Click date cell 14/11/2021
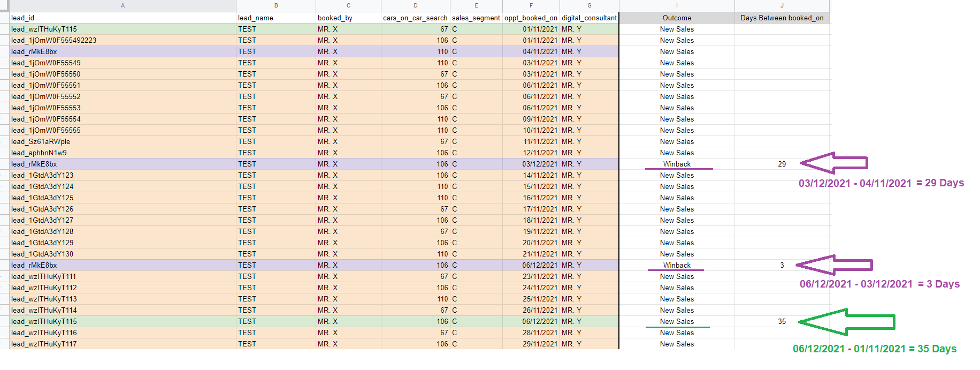The image size is (980, 370). pos(531,175)
